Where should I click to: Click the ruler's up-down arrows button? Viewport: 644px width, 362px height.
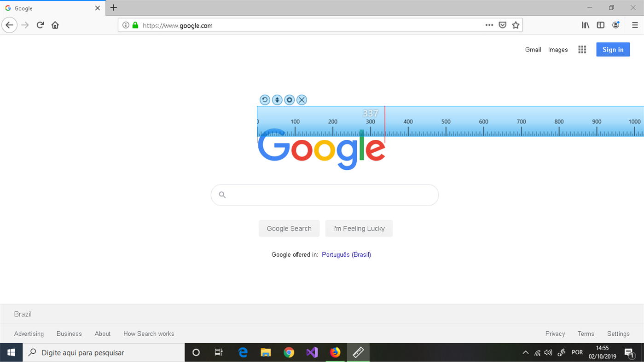tap(277, 100)
